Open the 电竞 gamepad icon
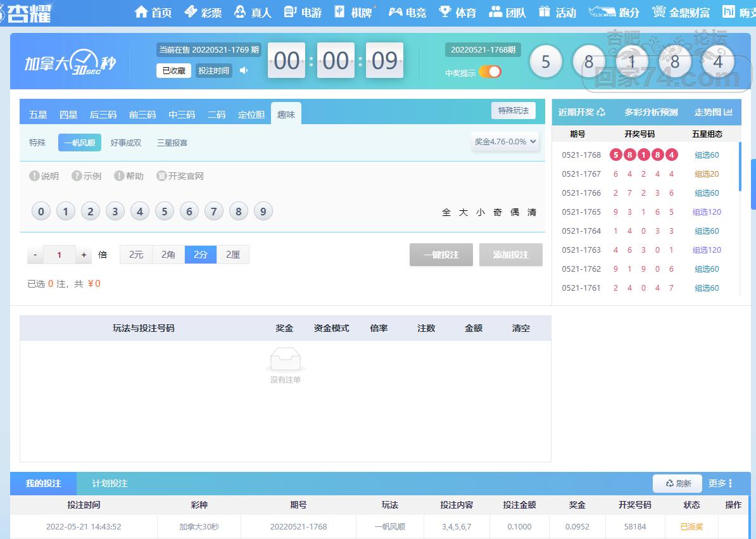Viewport: 756px width, 539px height. click(395, 11)
